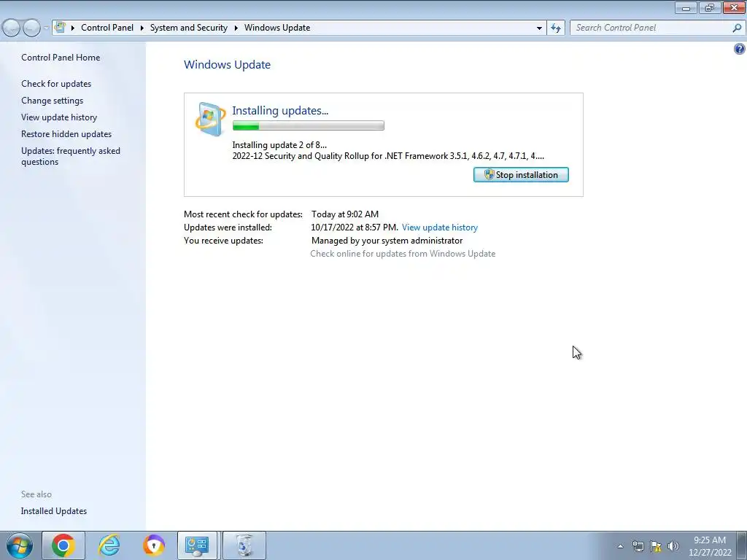Expand the arrow after Control Panel breadcrumb
747x560 pixels.
[142, 28]
